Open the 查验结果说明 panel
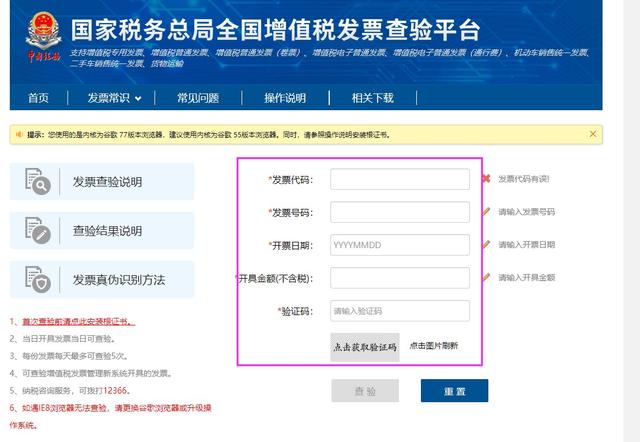Screen dimensions: 640x442 [102, 231]
